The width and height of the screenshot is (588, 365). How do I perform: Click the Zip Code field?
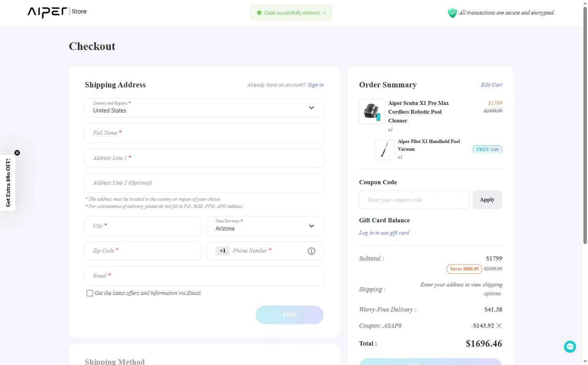click(x=143, y=251)
